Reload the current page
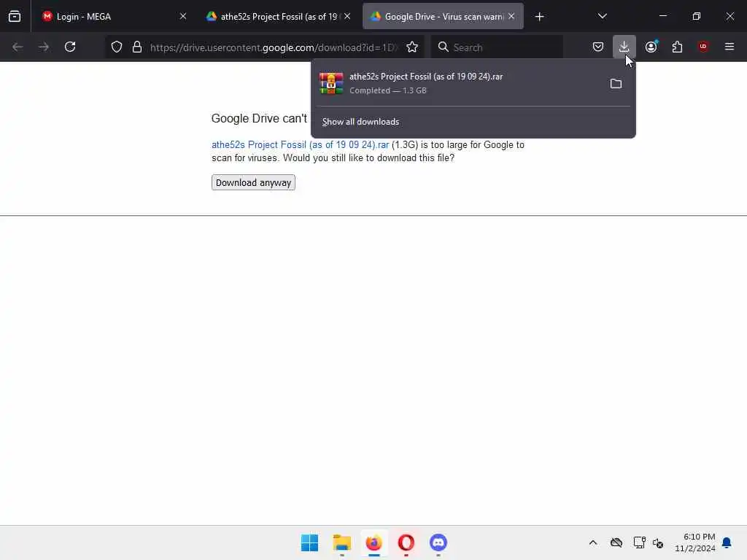This screenshot has width=747, height=560. tap(70, 47)
